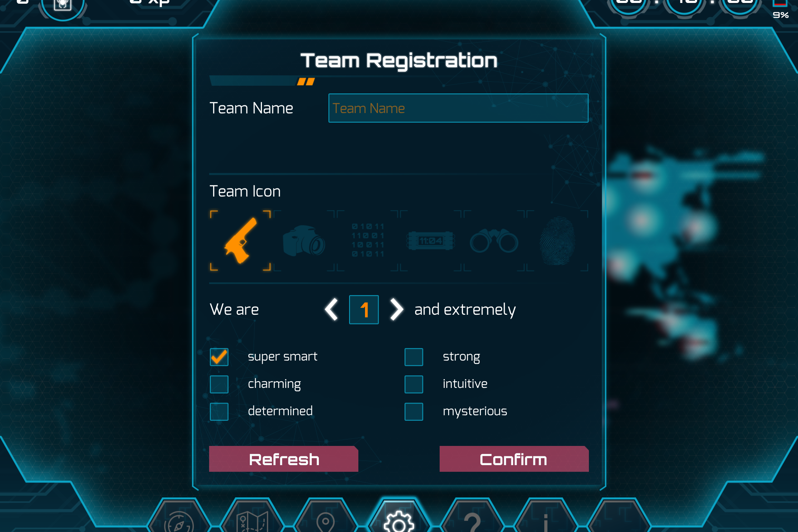The height and width of the screenshot is (532, 798).
Task: Focus the Team Name input field
Action: [x=458, y=108]
